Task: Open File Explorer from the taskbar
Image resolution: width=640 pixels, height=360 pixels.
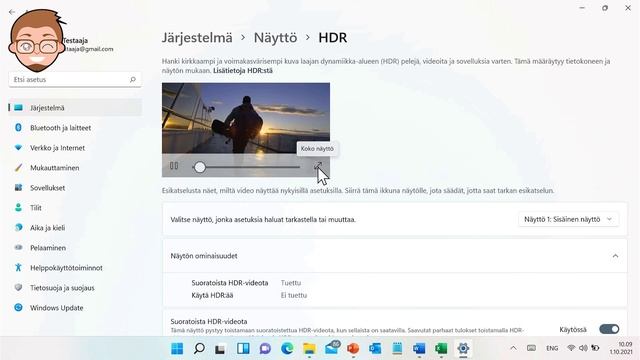Action: coord(309,349)
